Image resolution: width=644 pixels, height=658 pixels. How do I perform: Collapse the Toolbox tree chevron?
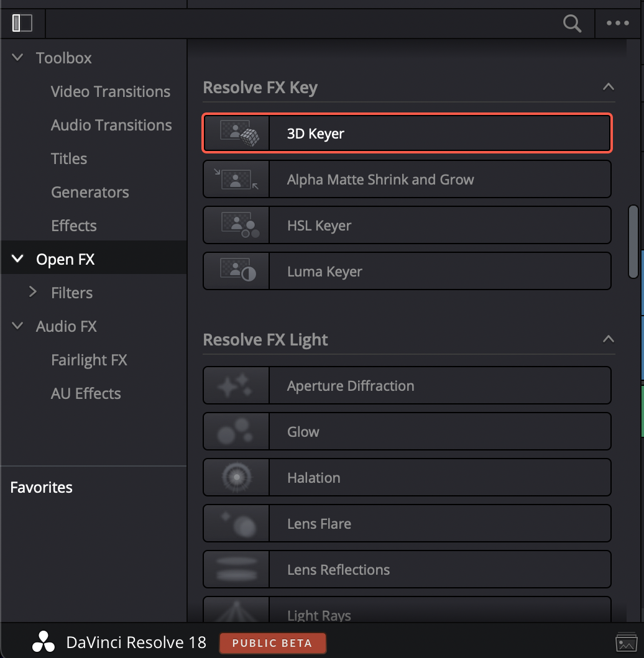coord(17,58)
